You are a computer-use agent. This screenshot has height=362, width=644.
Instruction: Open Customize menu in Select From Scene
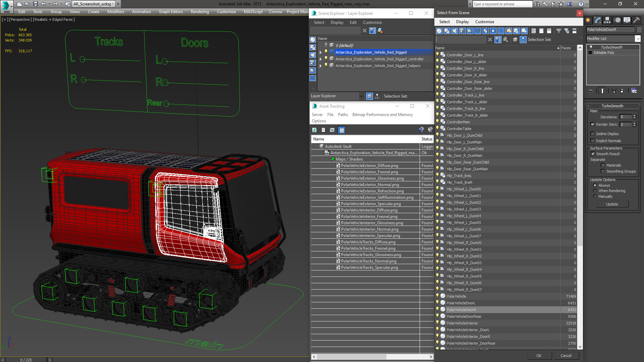tap(484, 22)
